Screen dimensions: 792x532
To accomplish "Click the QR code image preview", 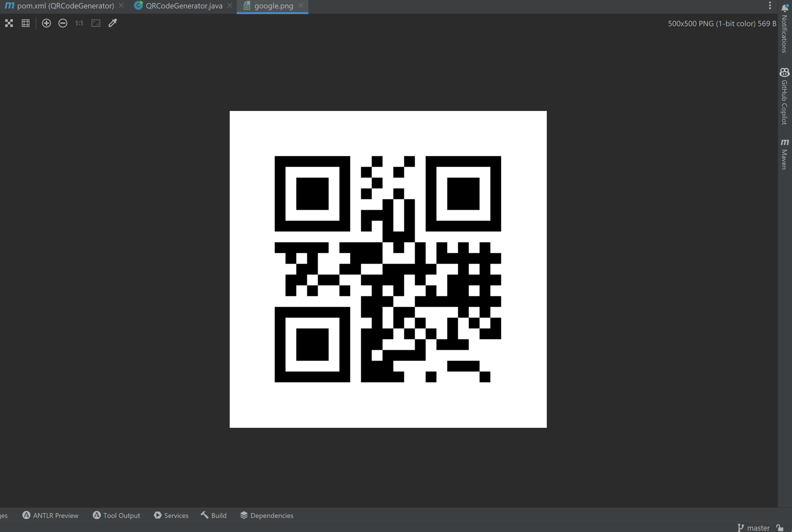I will click(x=388, y=269).
